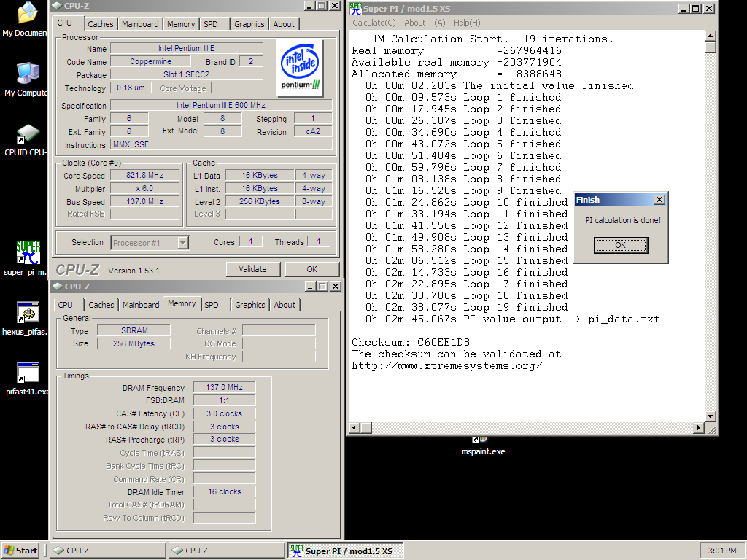Click OK button in CPU-Z window

click(311, 269)
